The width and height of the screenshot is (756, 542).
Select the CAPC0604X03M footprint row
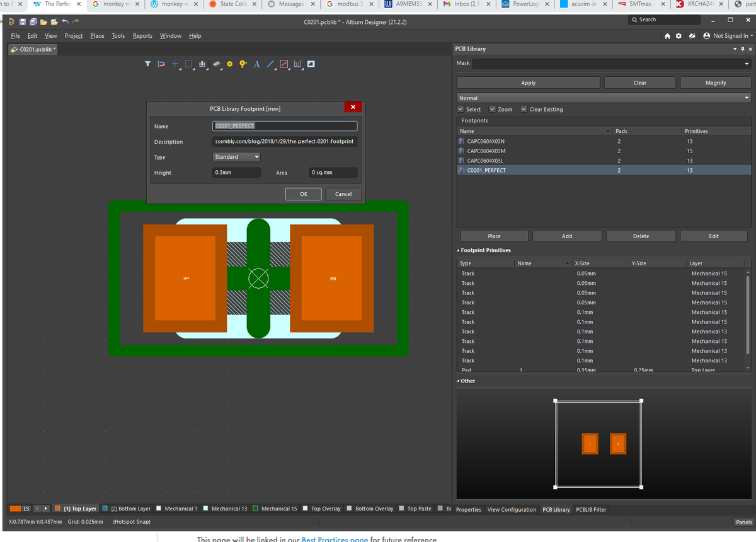point(604,151)
